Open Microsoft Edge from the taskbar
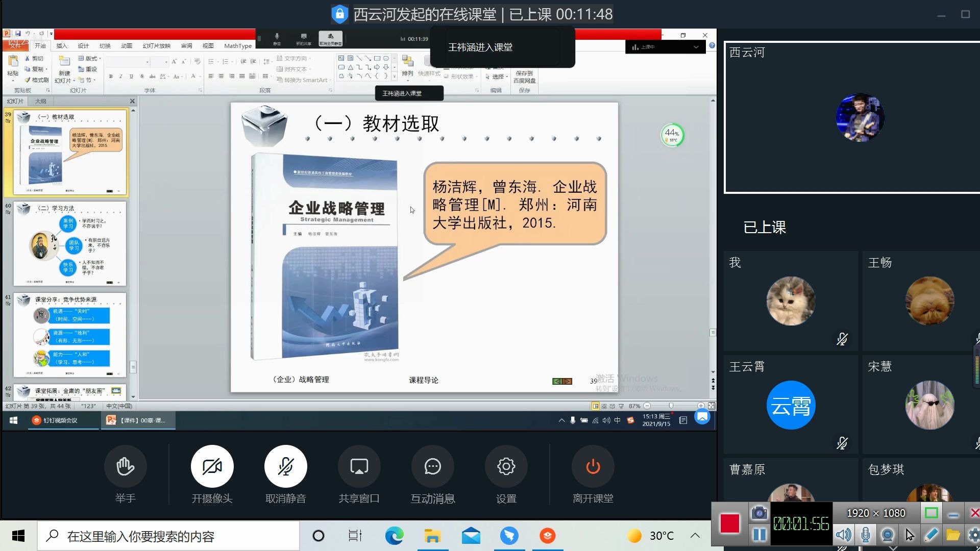Screen dimensions: 980x551 click(394, 536)
